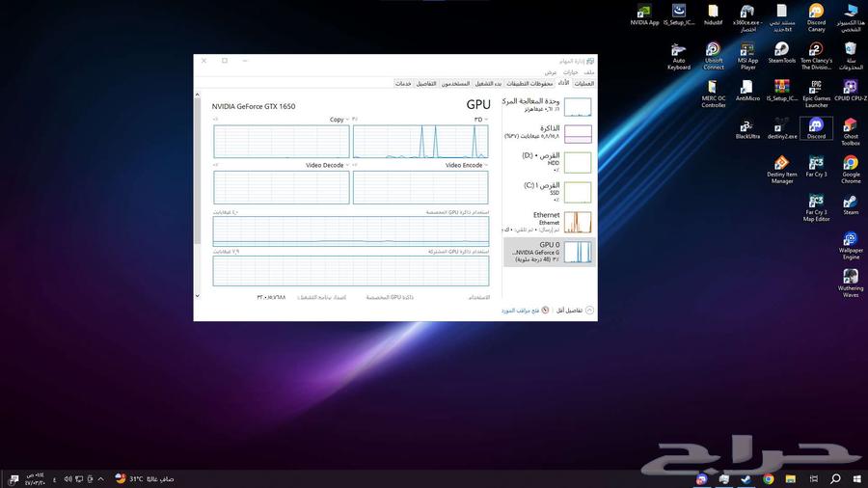Select the MERC OC Controller icon
This screenshot has width=868, height=488.
coord(713,95)
